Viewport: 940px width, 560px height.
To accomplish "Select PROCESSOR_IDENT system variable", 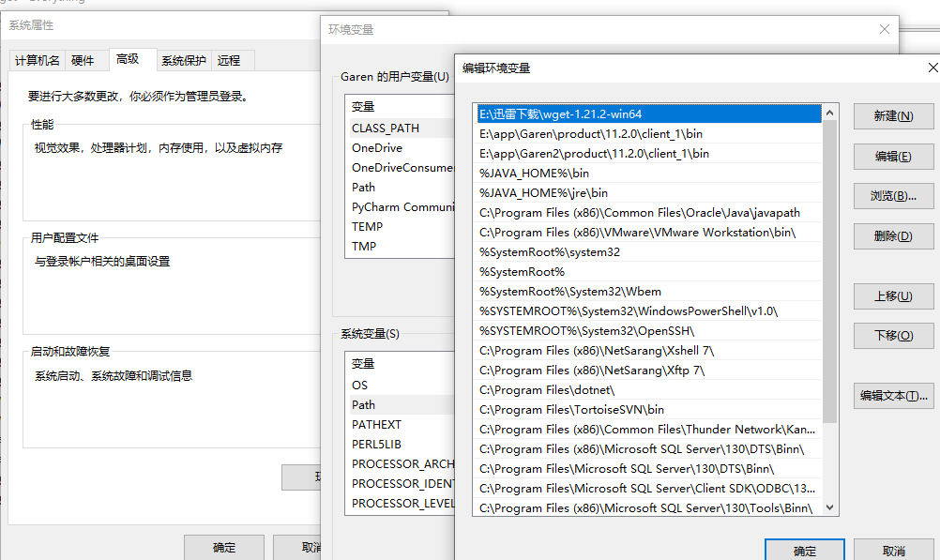I will pos(401,484).
